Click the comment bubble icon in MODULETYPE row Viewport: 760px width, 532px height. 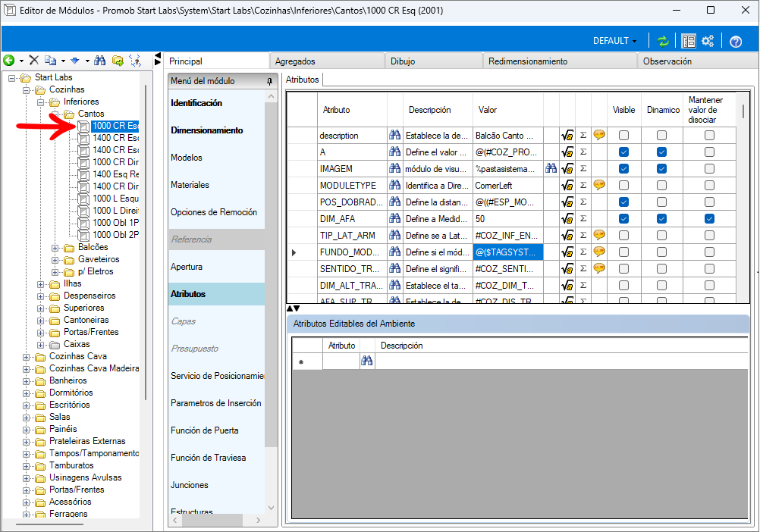point(599,185)
